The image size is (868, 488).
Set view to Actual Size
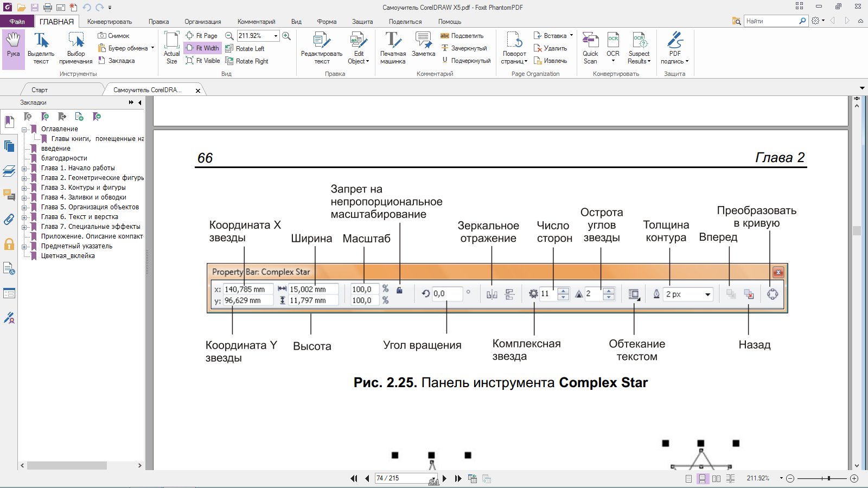pyautogui.click(x=172, y=49)
